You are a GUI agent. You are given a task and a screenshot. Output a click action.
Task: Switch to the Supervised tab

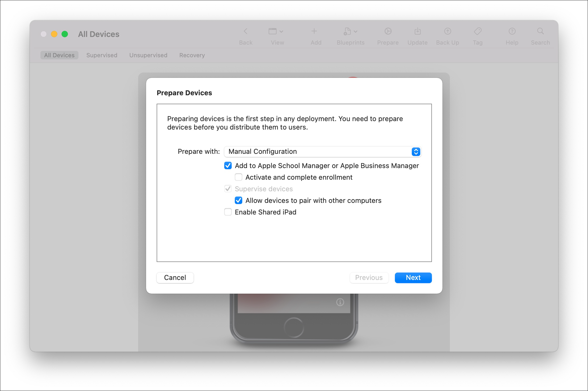(102, 55)
